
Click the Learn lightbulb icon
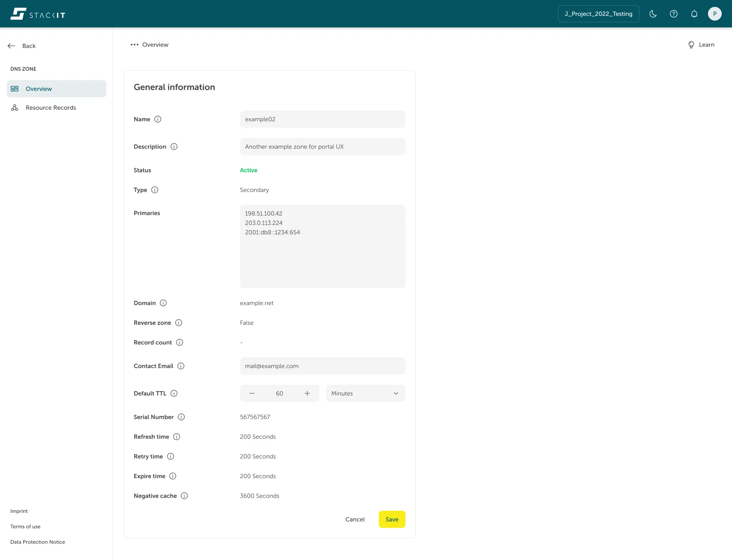690,45
